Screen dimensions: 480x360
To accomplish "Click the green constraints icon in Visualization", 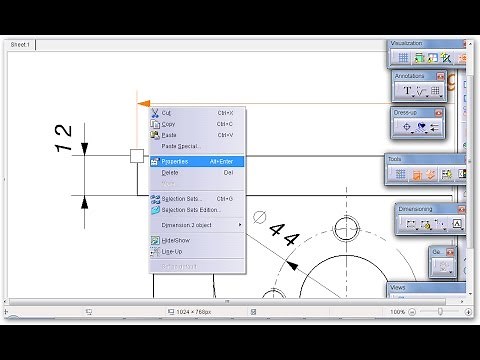I will pos(446,58).
